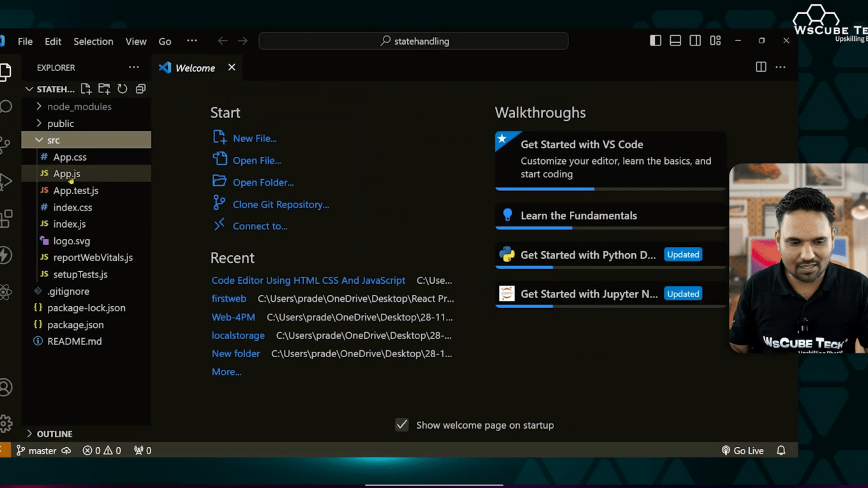Open index.js in the explorer

click(x=86, y=224)
